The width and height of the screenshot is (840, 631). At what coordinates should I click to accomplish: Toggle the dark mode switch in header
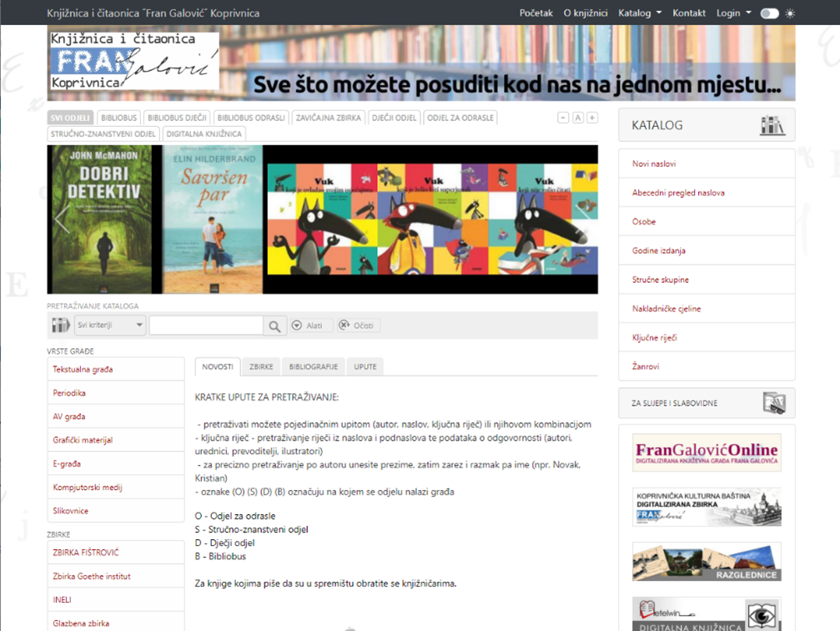tap(769, 13)
